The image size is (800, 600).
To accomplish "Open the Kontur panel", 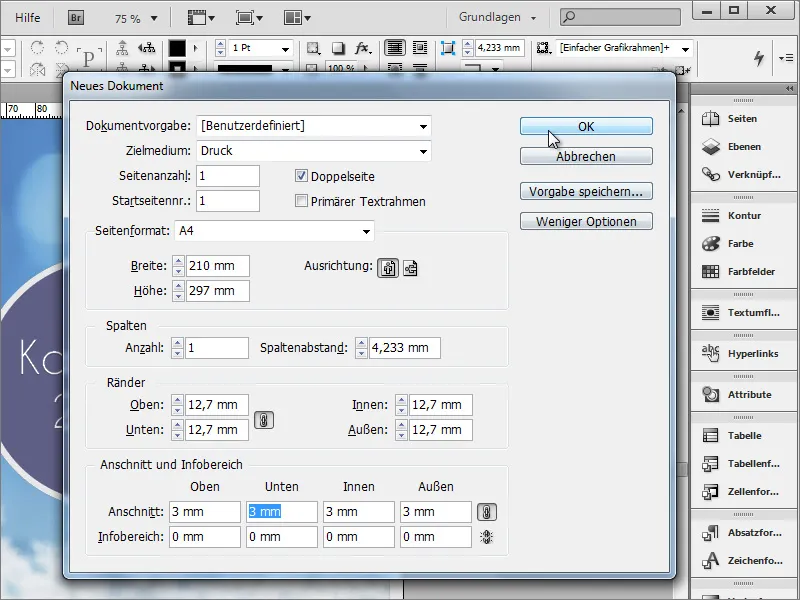I will tap(743, 215).
